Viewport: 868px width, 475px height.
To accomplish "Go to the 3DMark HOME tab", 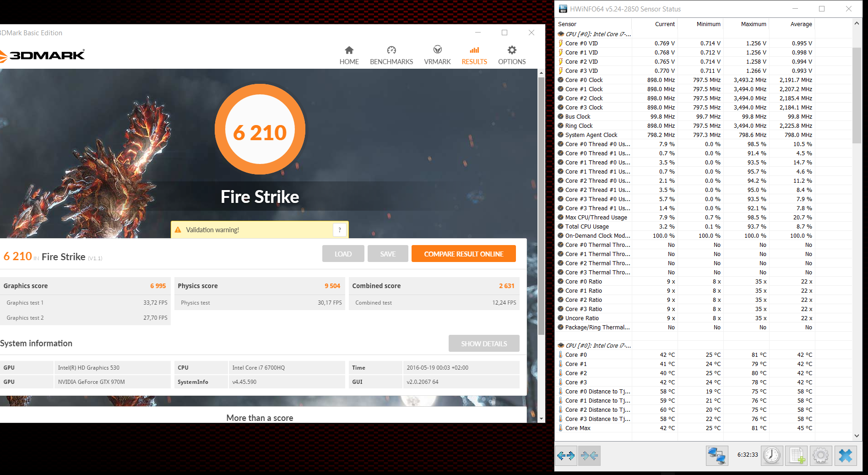I will pyautogui.click(x=349, y=55).
